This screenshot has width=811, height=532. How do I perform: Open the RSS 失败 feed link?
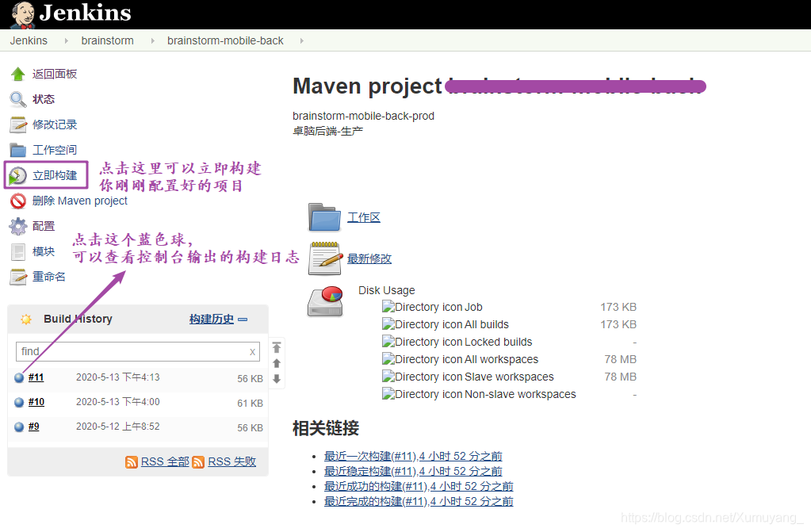(231, 461)
